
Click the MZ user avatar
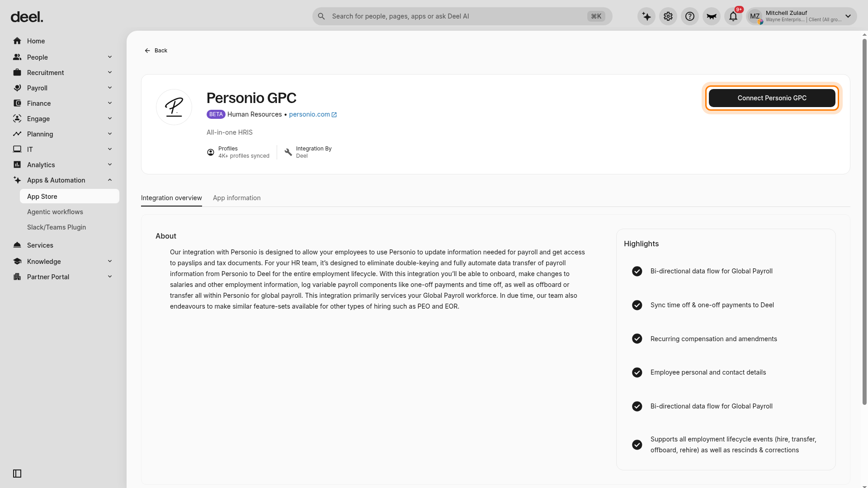coord(755,17)
